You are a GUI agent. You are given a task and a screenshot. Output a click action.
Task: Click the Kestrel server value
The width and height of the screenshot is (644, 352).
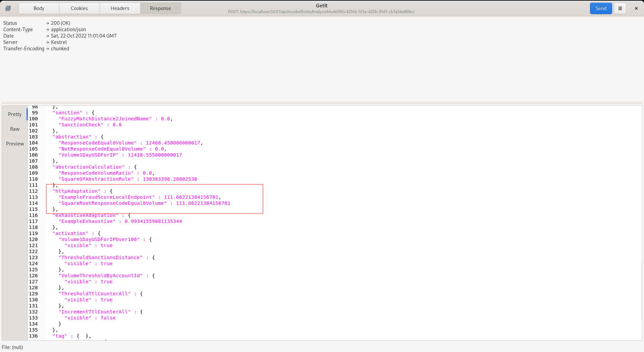tap(59, 42)
